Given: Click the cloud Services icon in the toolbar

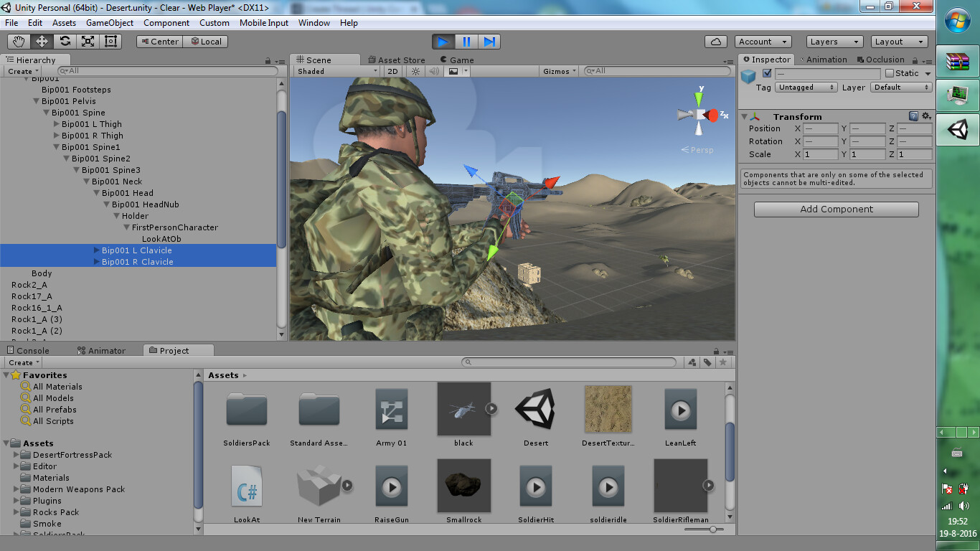Looking at the screenshot, I should (715, 41).
